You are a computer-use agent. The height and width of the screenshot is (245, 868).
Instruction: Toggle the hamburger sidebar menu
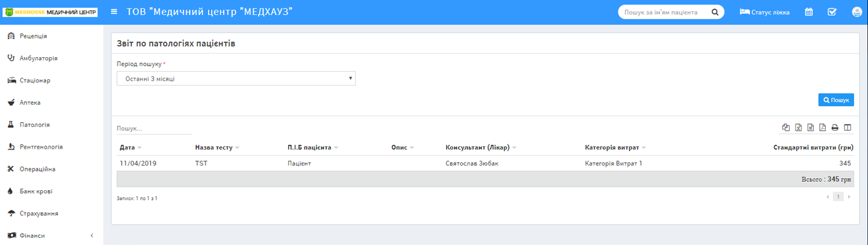[114, 12]
